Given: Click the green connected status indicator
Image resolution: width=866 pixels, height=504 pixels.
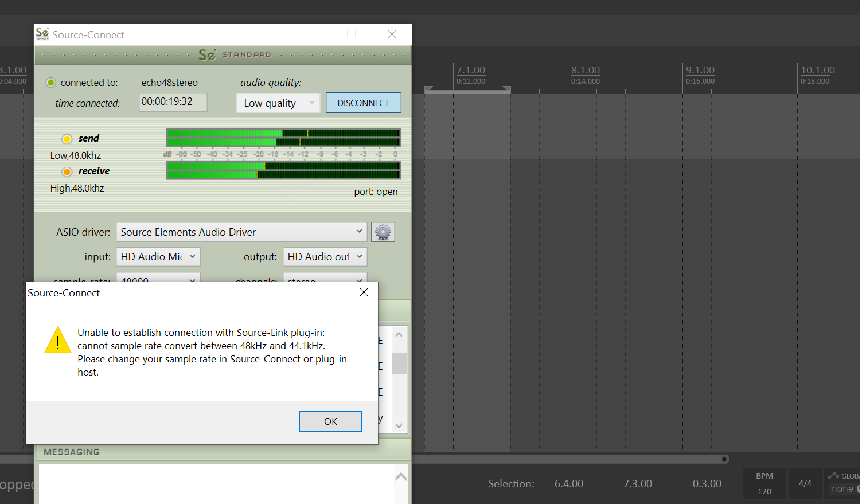Looking at the screenshot, I should coord(51,83).
